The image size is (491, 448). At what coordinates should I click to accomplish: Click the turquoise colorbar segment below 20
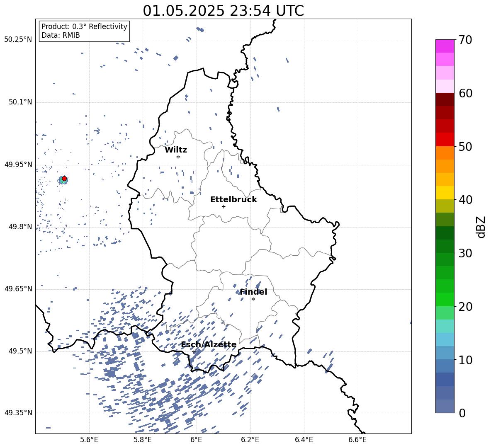[x=445, y=326]
